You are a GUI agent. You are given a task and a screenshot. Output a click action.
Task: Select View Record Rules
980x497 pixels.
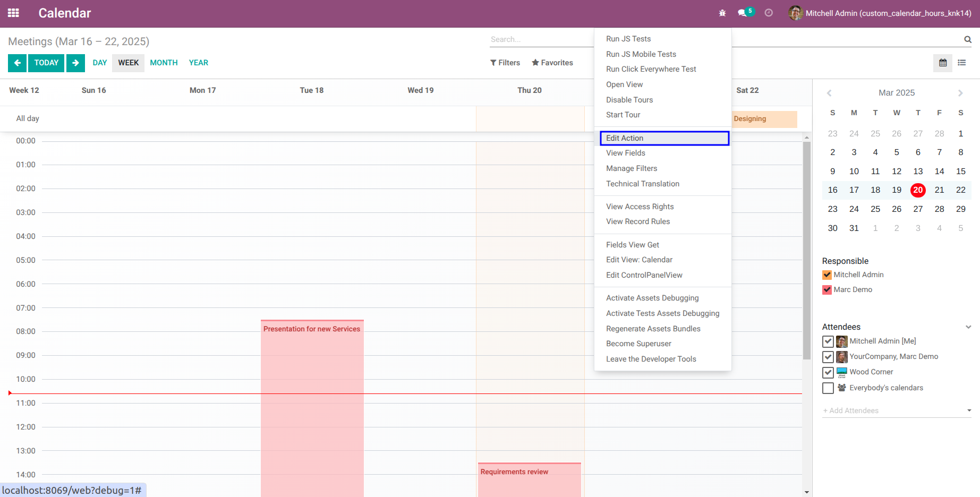coord(663,221)
